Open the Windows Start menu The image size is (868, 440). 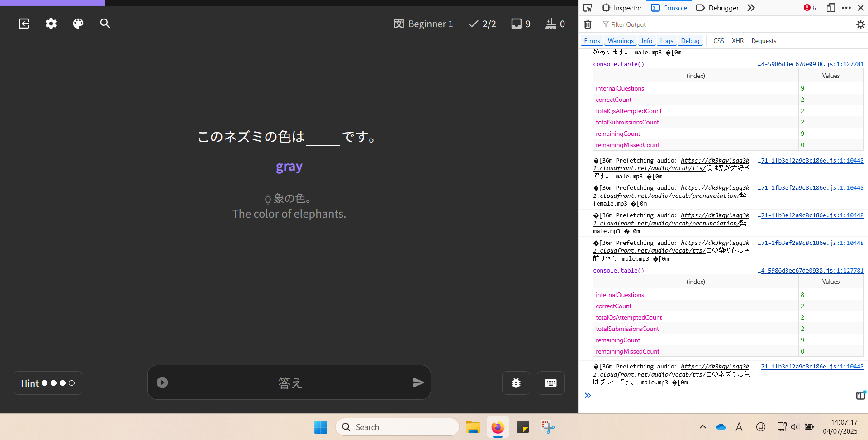pos(321,427)
